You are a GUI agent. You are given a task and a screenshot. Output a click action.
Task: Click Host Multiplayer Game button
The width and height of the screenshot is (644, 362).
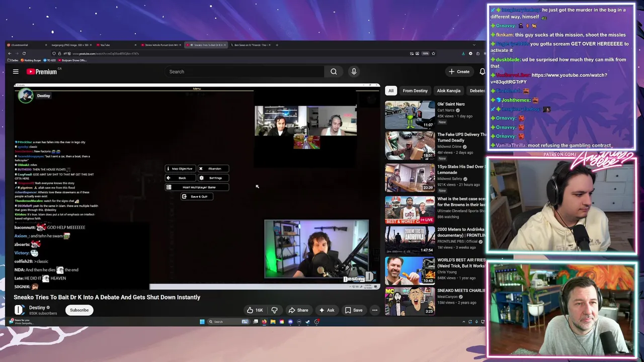(x=197, y=188)
